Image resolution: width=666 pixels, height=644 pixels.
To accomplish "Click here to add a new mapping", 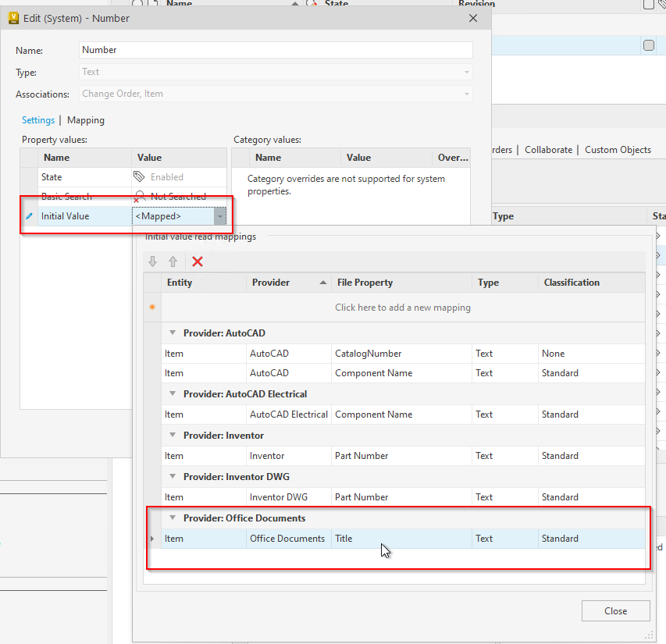I will click(x=403, y=307).
